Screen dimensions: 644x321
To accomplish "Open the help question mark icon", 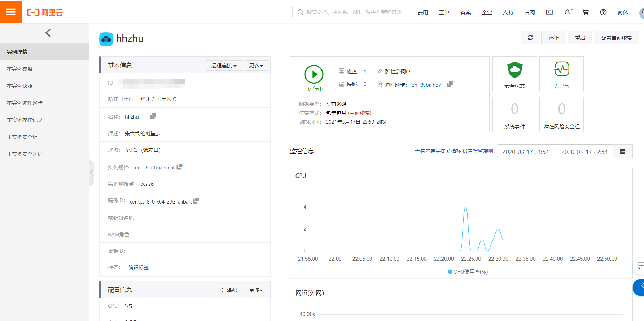I will pyautogui.click(x=603, y=12).
